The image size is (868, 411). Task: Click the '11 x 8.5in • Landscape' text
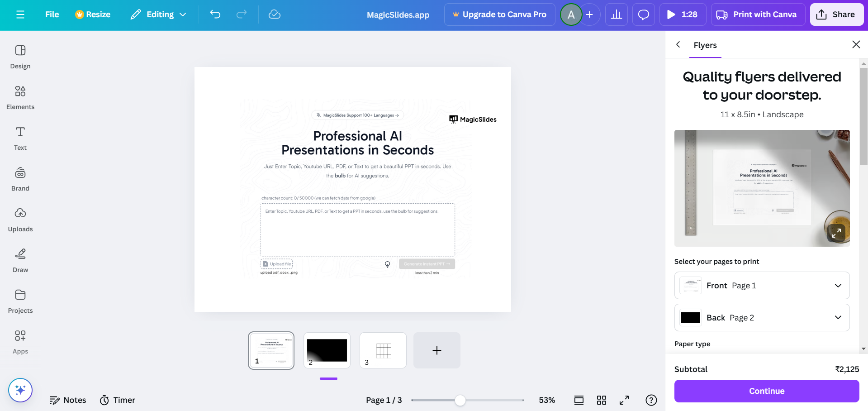pos(762,115)
